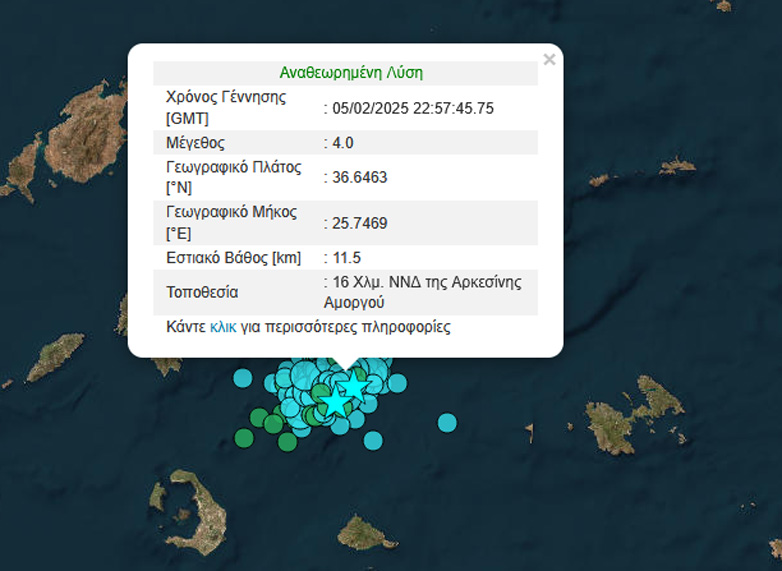
Task: Click the latitude value 36.6463
Action: [x=360, y=178]
